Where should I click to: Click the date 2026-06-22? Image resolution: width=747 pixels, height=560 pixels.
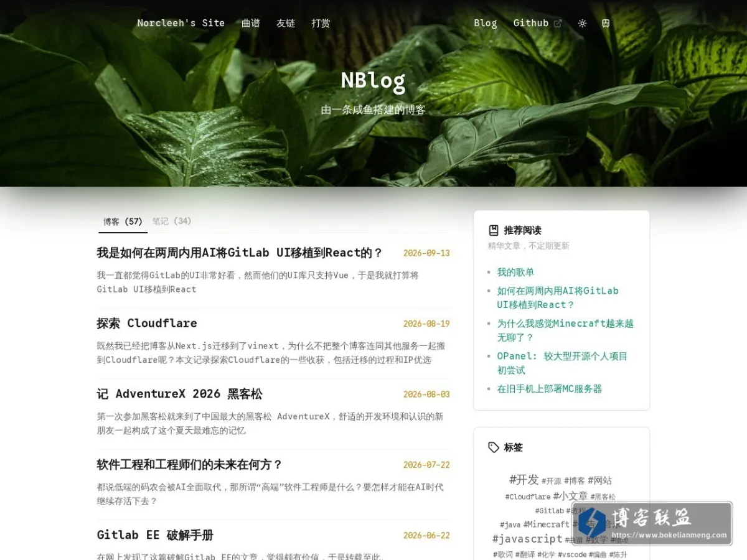[426, 536]
